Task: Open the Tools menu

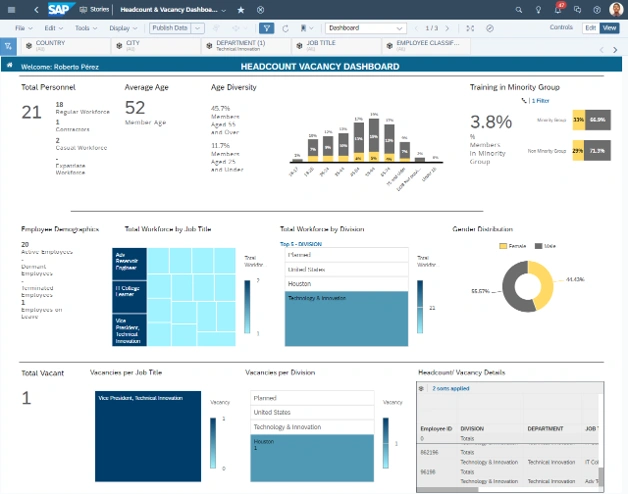Action: (x=84, y=28)
